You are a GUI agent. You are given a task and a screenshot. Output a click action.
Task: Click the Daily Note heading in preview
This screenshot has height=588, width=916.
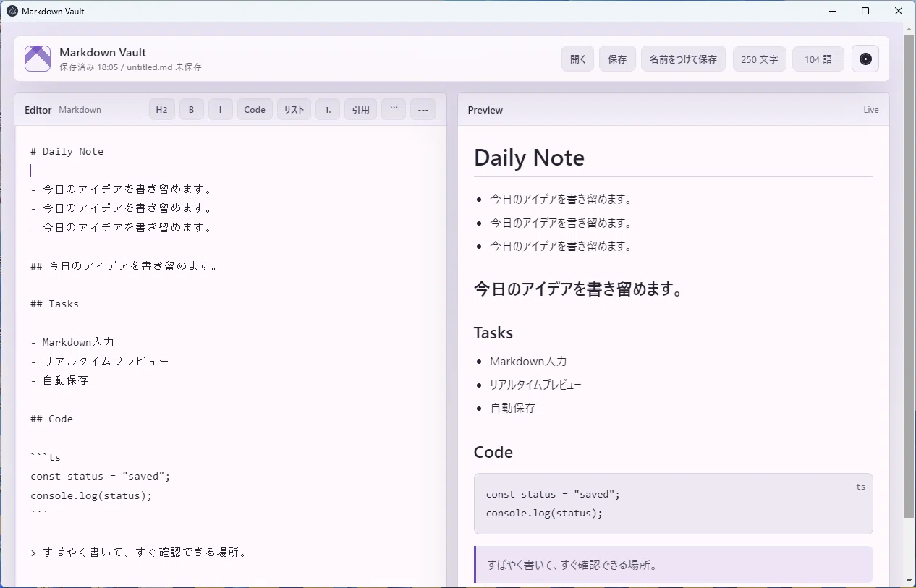529,158
